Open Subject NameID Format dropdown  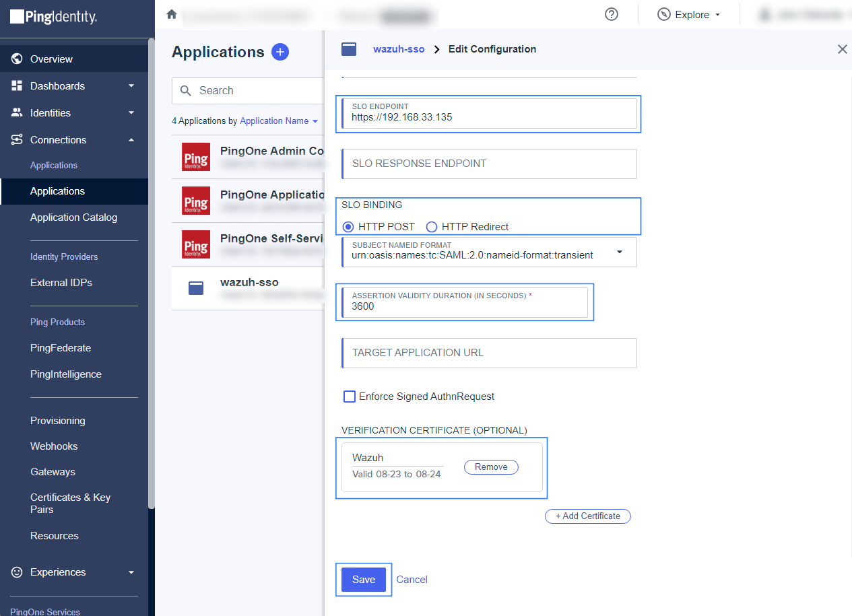[x=619, y=252]
